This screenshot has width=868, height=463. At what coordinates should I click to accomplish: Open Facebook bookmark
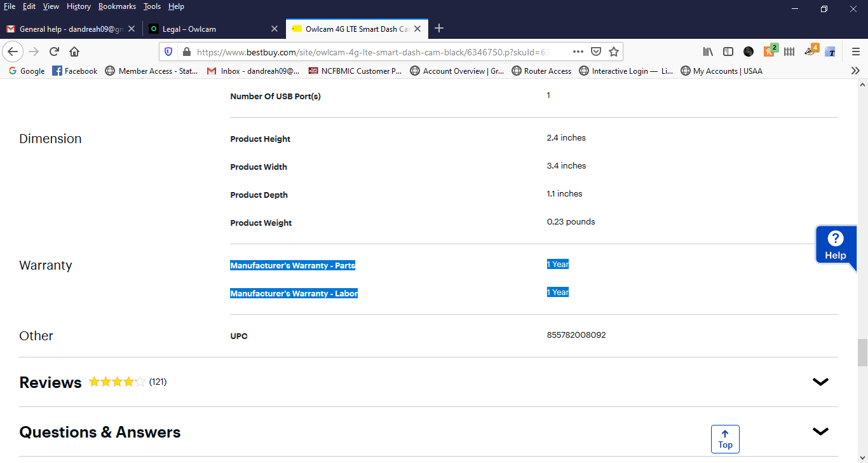point(75,71)
